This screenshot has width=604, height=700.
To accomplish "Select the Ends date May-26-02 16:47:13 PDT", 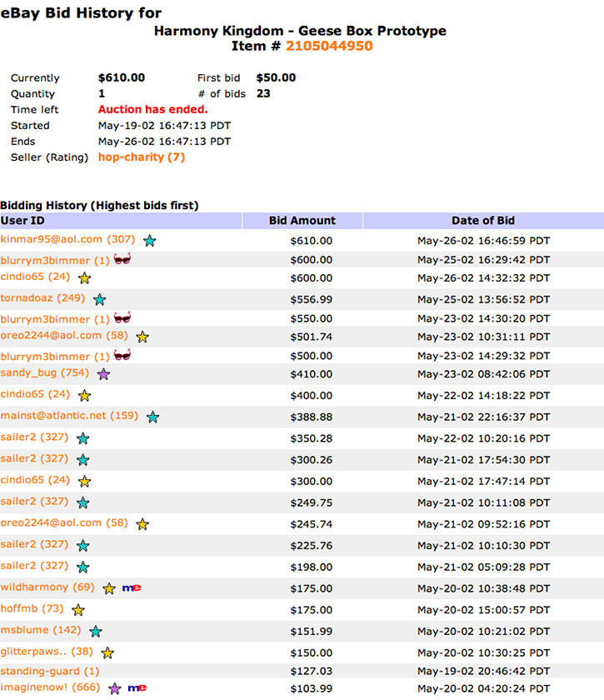I will pos(164,142).
